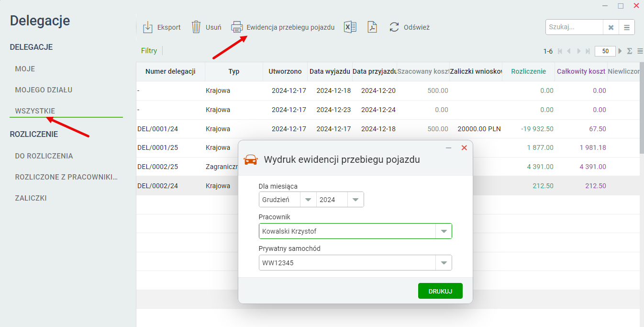Sort by Typ column header
The width and height of the screenshot is (644, 327).
coord(234,71)
